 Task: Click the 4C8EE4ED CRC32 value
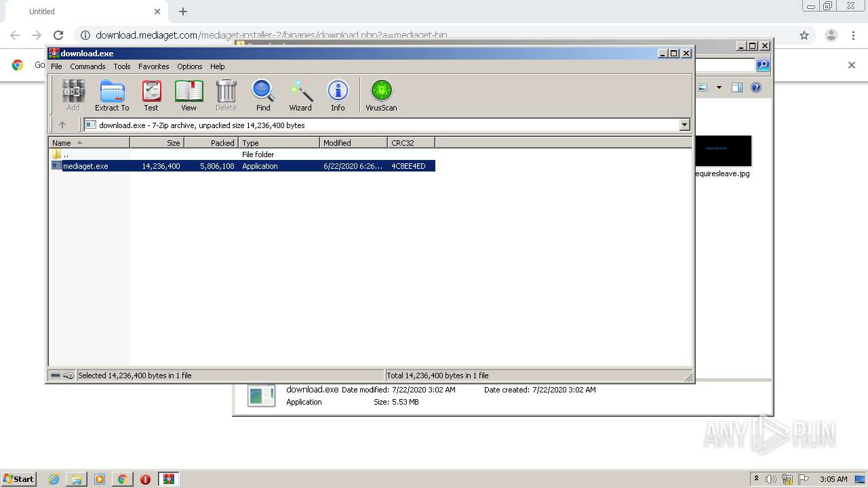coord(408,166)
